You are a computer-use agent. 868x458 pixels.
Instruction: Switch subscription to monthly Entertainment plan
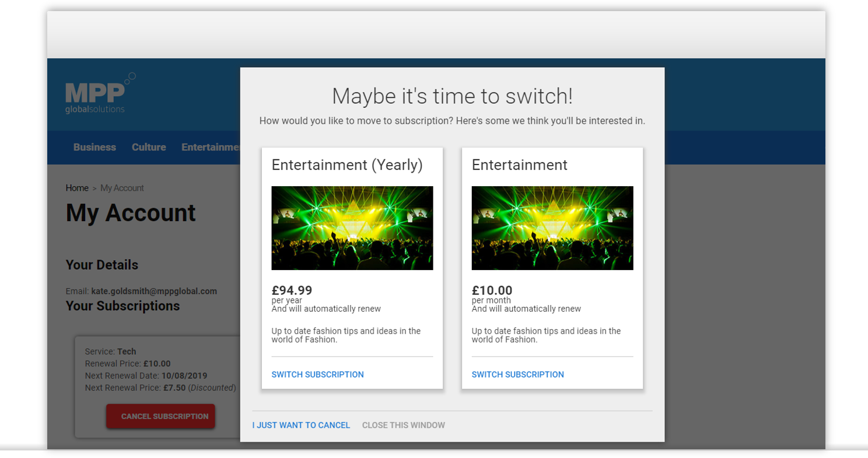517,375
